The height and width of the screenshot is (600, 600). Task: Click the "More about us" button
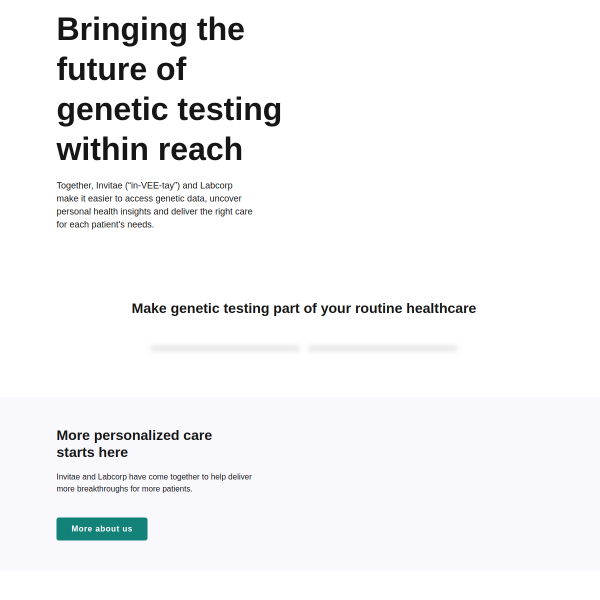coord(102,529)
